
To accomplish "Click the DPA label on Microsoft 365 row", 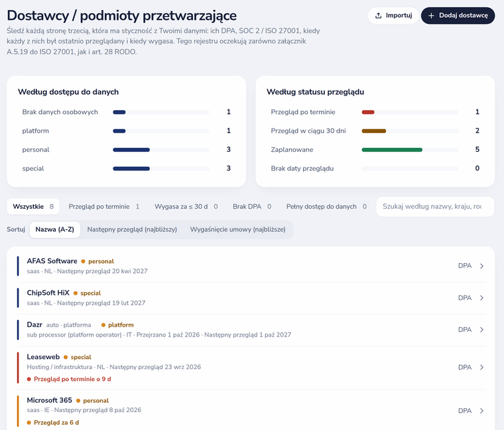I will click(x=464, y=411).
